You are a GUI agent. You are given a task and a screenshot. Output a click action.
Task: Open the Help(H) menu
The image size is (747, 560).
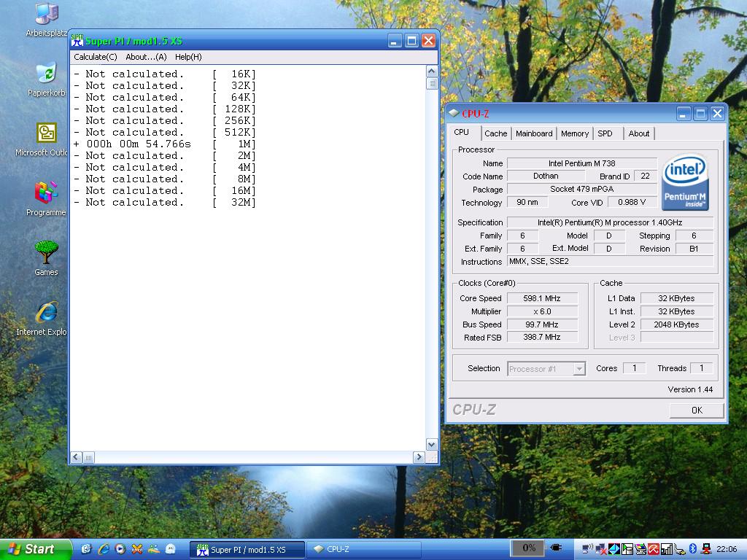pos(188,57)
